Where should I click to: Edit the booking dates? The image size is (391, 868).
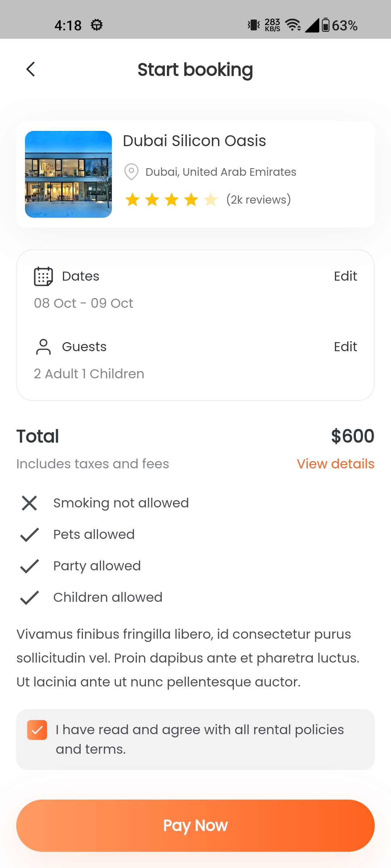point(345,276)
